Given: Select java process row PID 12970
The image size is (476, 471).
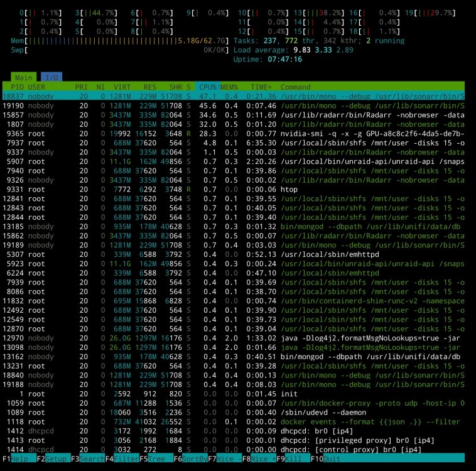Looking at the screenshot, I should (234, 338).
